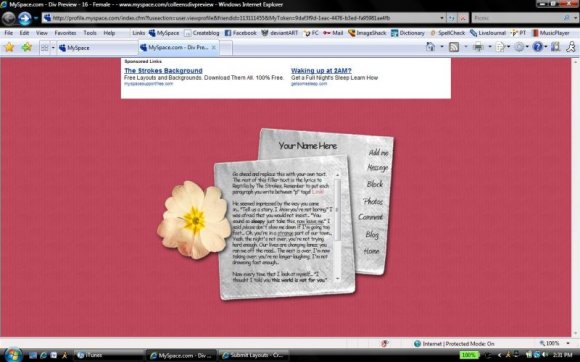Open The Strokes Background sponsored link
Screen dimensions: 580x362
click(163, 70)
